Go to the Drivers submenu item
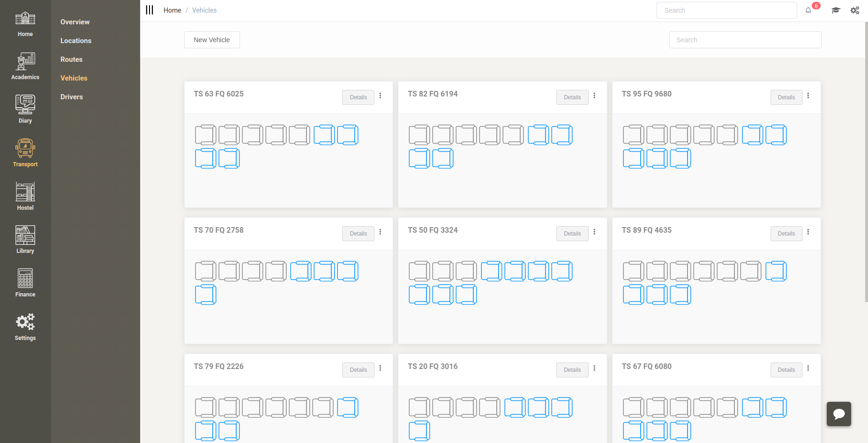This screenshot has width=868, height=443. click(71, 97)
